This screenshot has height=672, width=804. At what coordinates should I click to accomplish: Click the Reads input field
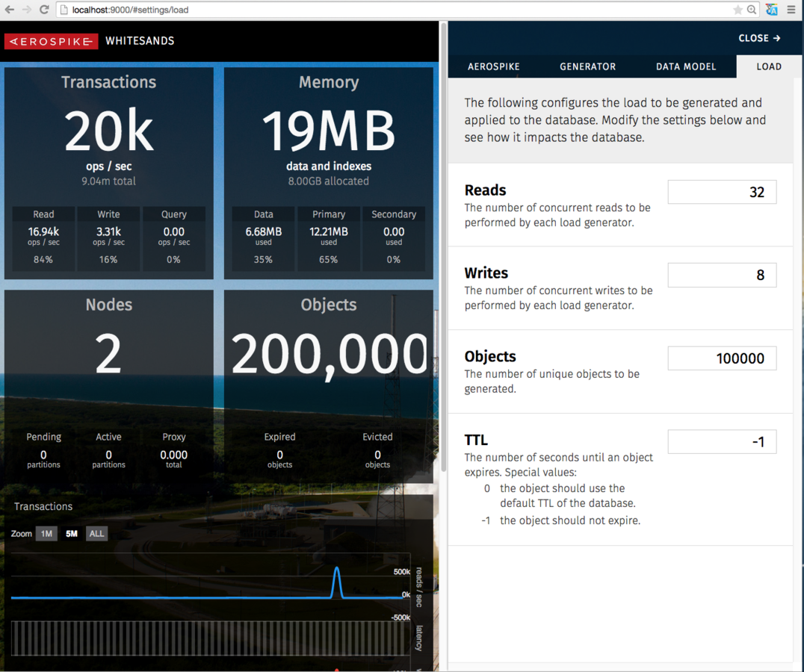coord(722,192)
